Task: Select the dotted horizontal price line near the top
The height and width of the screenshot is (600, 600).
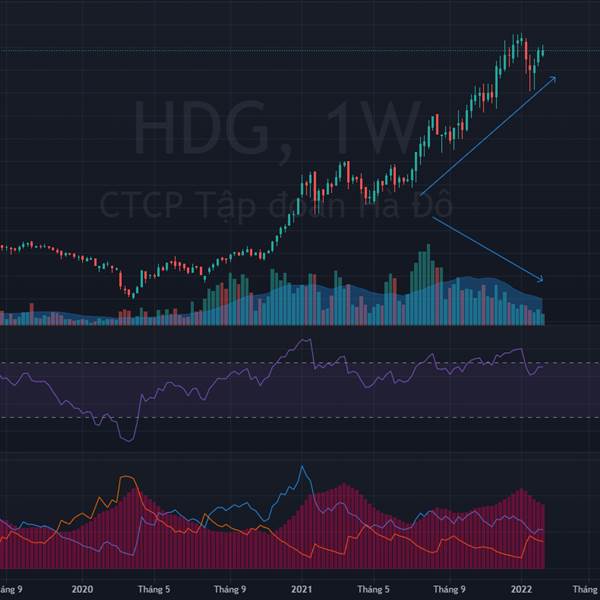Action: [x=300, y=51]
